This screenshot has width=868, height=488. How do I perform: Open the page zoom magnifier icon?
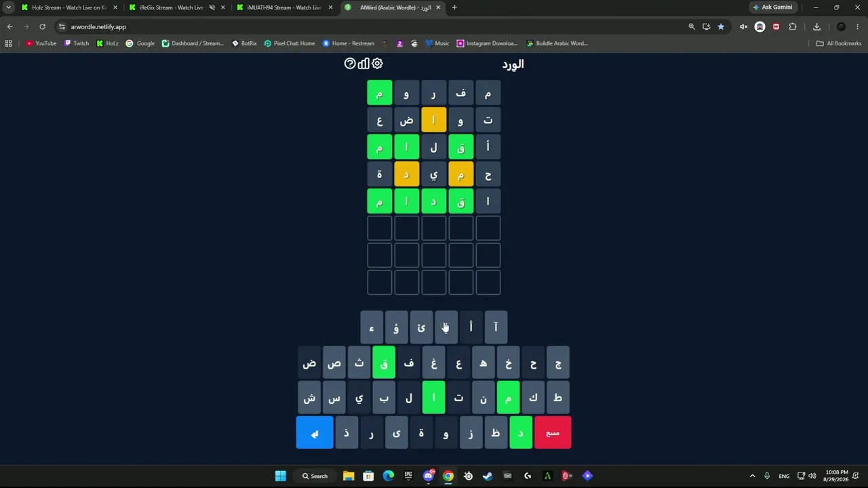[692, 26]
